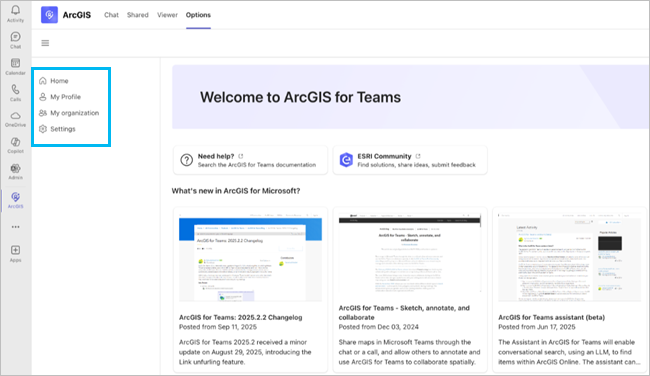This screenshot has width=650, height=376.
Task: Open the Calendar icon in sidebar
Action: (15, 63)
